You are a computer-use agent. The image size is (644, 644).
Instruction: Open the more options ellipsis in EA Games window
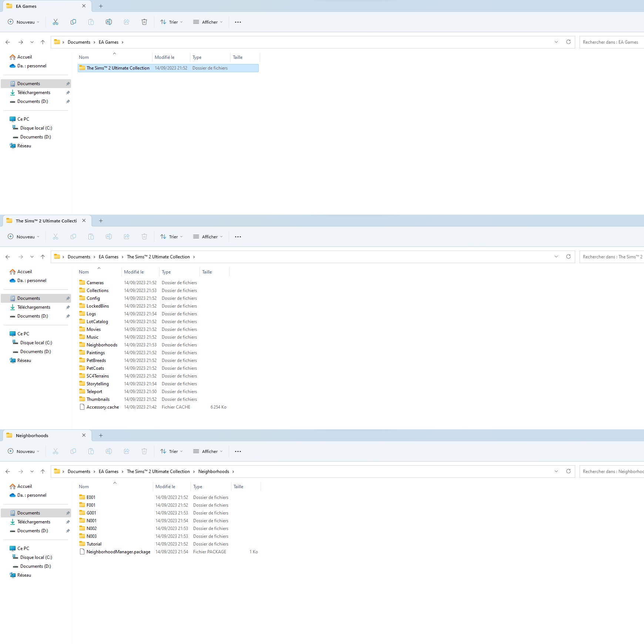[x=238, y=22]
